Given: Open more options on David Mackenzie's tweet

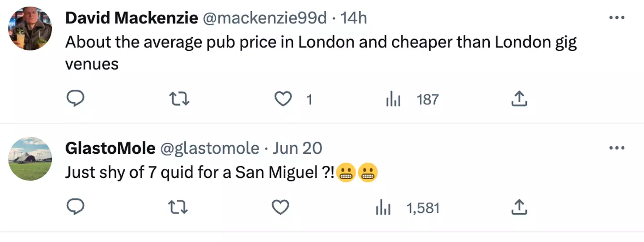Looking at the screenshot, I should pos(617,18).
